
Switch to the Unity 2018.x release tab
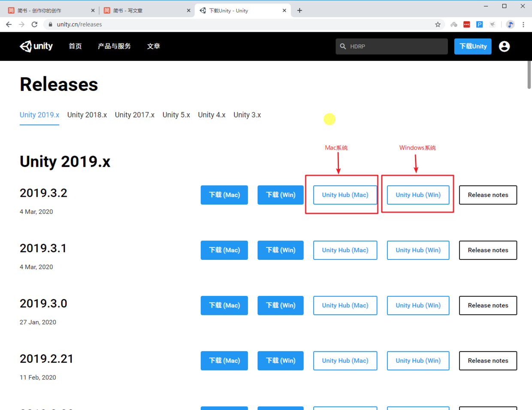pyautogui.click(x=87, y=115)
